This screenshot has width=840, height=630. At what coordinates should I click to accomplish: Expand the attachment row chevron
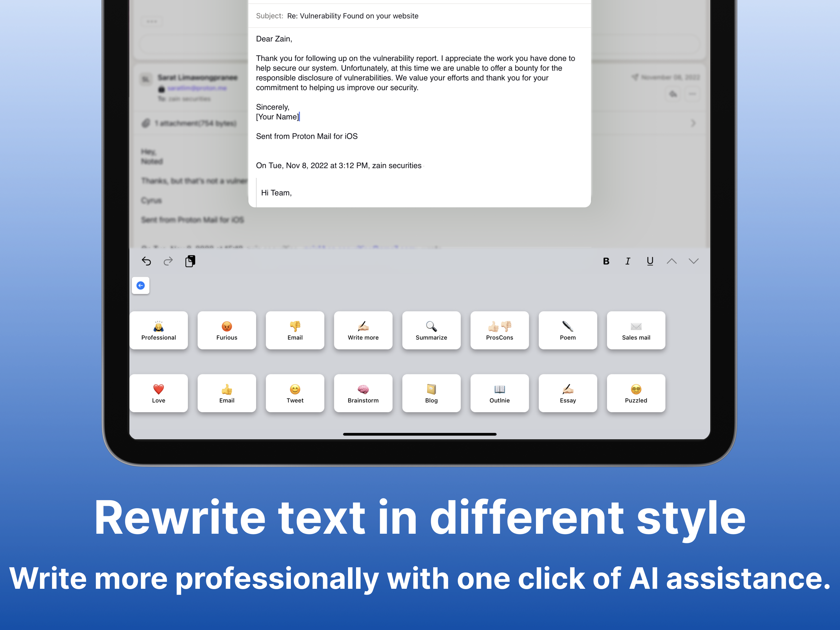click(x=693, y=123)
